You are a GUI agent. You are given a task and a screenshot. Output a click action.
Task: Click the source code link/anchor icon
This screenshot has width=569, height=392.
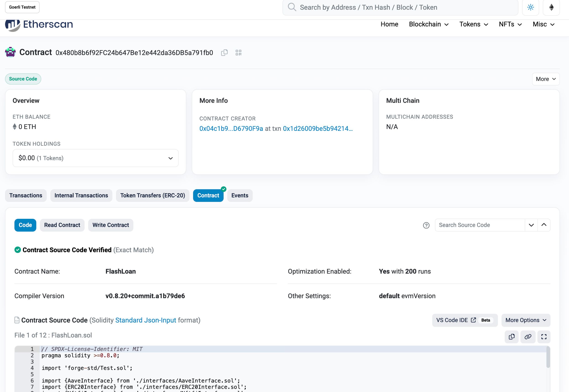point(528,337)
